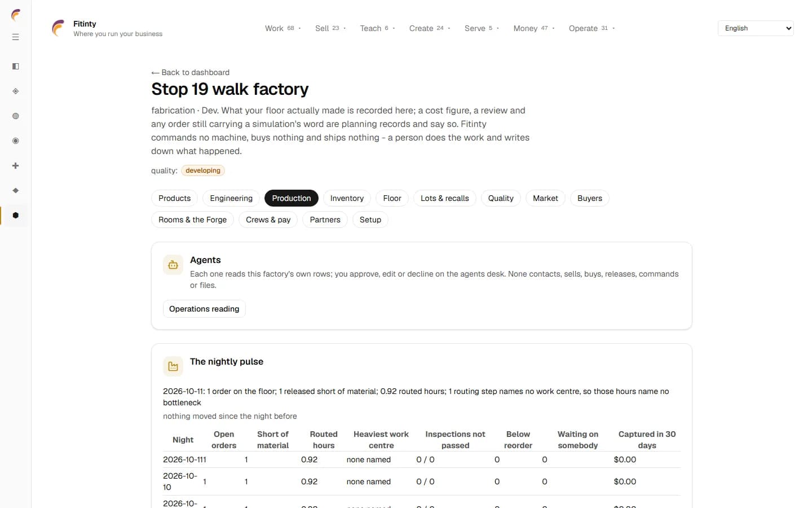This screenshot has width=812, height=508.
Task: Go to Lots & recalls tab
Action: click(x=445, y=198)
